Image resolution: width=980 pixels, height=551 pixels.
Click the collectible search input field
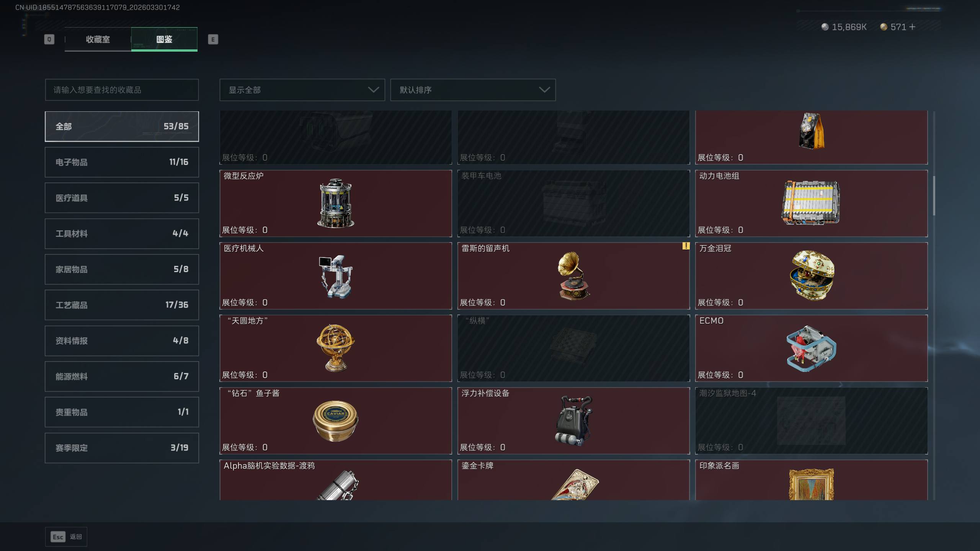pos(122,90)
